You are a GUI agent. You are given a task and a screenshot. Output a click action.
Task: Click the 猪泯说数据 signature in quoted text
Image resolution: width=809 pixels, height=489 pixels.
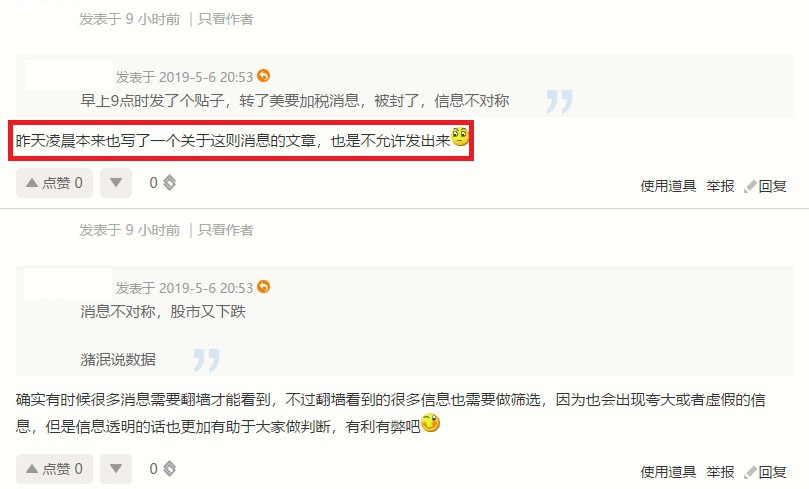[118, 360]
